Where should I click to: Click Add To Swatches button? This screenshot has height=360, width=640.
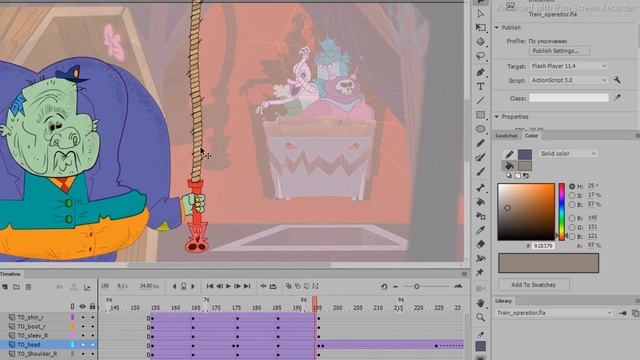533,285
